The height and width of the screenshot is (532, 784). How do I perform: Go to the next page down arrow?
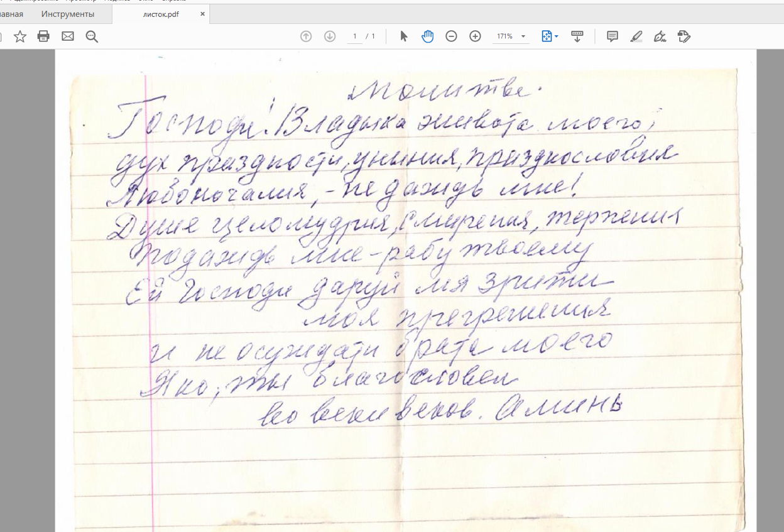pyautogui.click(x=330, y=36)
